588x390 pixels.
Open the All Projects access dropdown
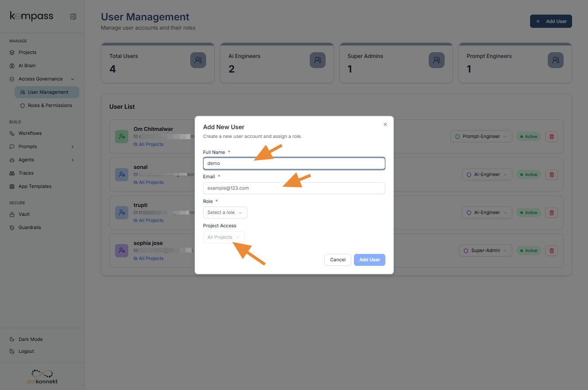pos(223,237)
